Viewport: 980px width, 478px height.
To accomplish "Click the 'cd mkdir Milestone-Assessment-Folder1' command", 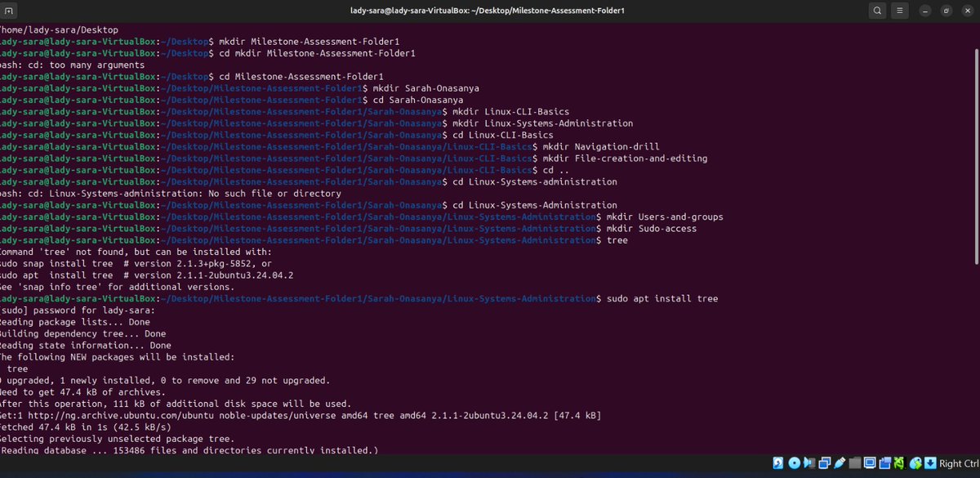I will [x=317, y=53].
